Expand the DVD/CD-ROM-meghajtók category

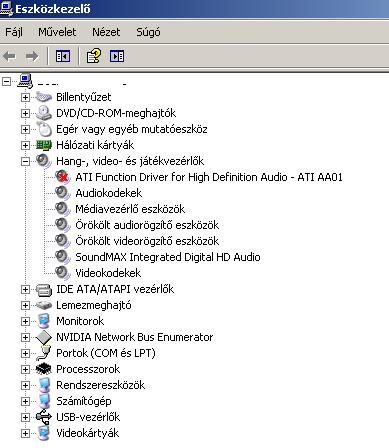point(25,113)
